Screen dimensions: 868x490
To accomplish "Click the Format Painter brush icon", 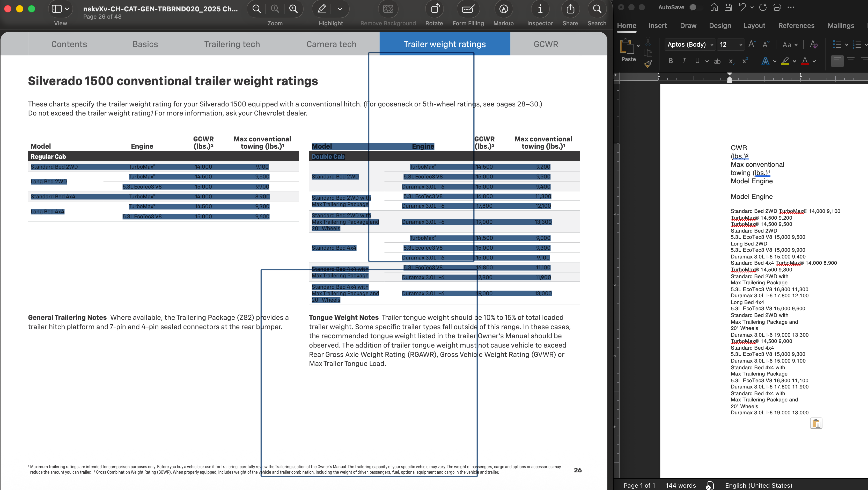I will tap(648, 63).
